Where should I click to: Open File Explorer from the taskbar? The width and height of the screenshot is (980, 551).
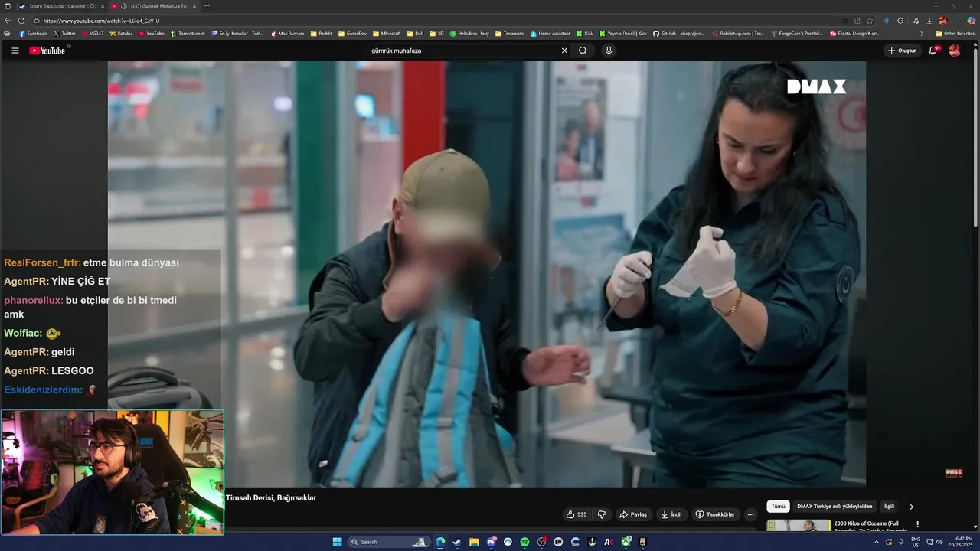tap(474, 542)
